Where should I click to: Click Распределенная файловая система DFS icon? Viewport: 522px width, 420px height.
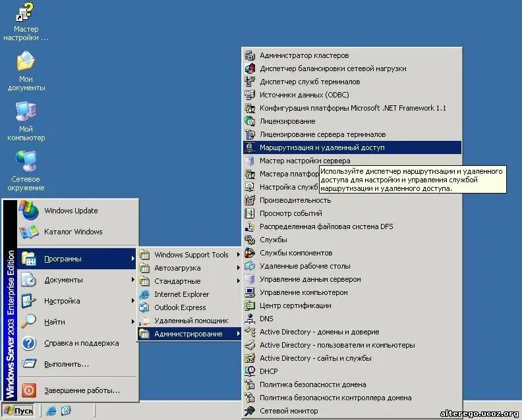coord(250,226)
